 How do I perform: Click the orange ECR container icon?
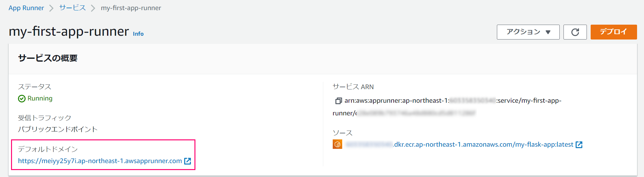[337, 144]
